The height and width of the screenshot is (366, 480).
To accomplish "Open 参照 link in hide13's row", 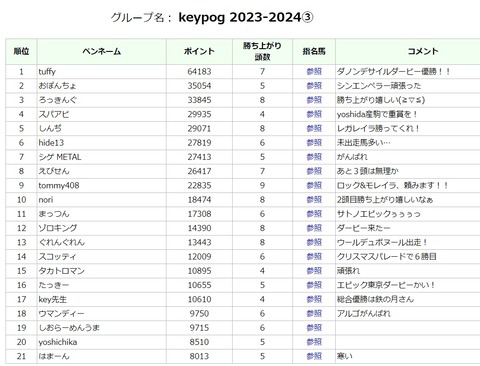I will pos(314,143).
